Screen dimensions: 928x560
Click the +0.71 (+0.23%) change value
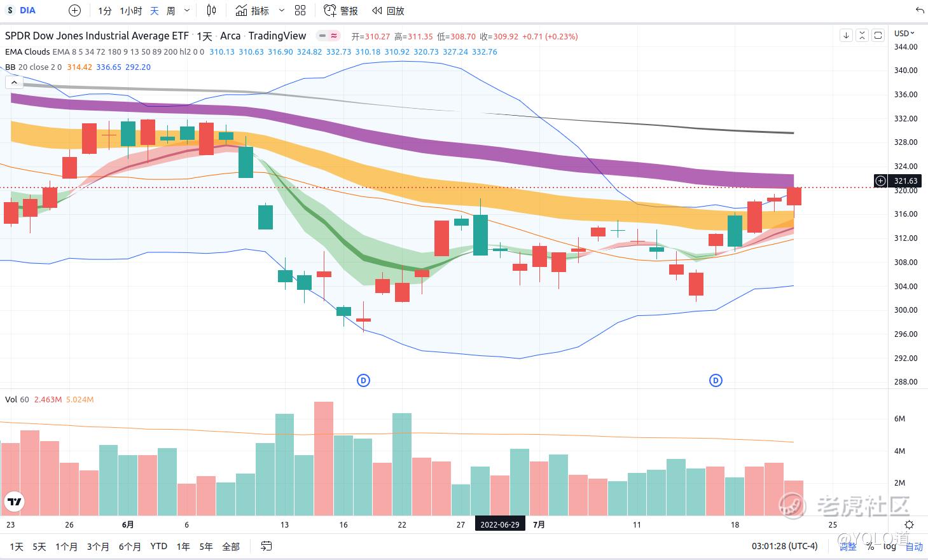pyautogui.click(x=550, y=37)
